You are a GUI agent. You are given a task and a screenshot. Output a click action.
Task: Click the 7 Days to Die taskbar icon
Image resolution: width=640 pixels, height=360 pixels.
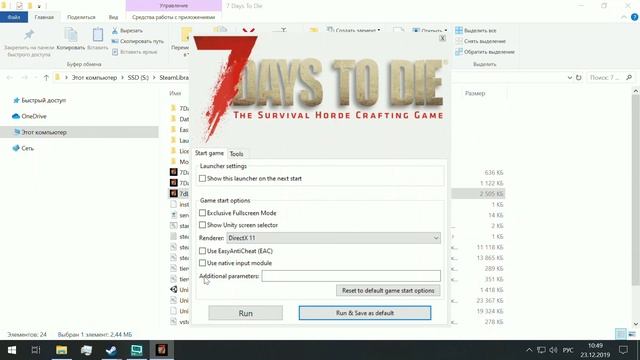(x=162, y=350)
